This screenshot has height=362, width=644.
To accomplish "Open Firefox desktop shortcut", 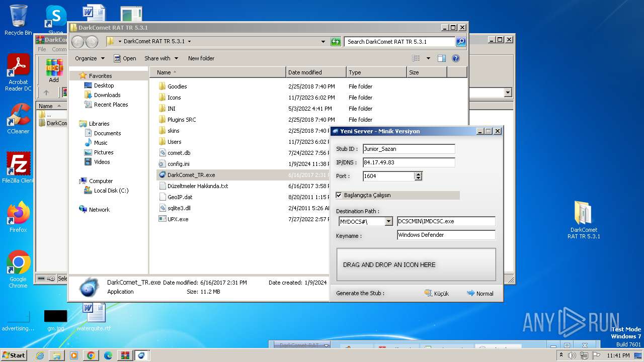I will click(18, 217).
